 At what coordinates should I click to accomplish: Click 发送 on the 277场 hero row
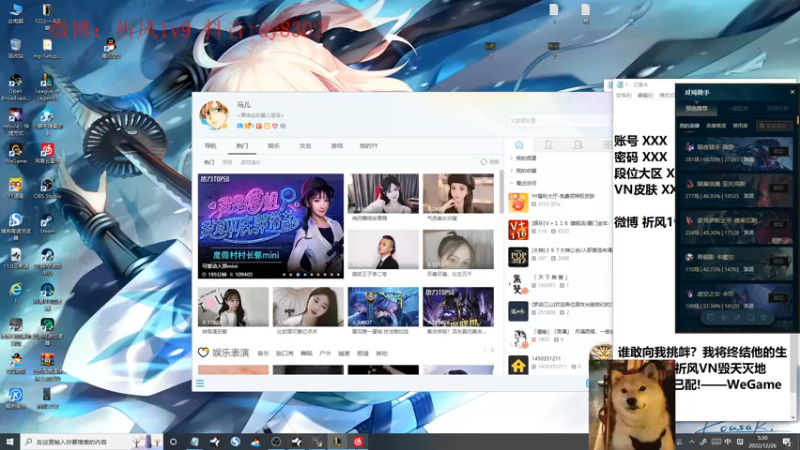pos(748,196)
